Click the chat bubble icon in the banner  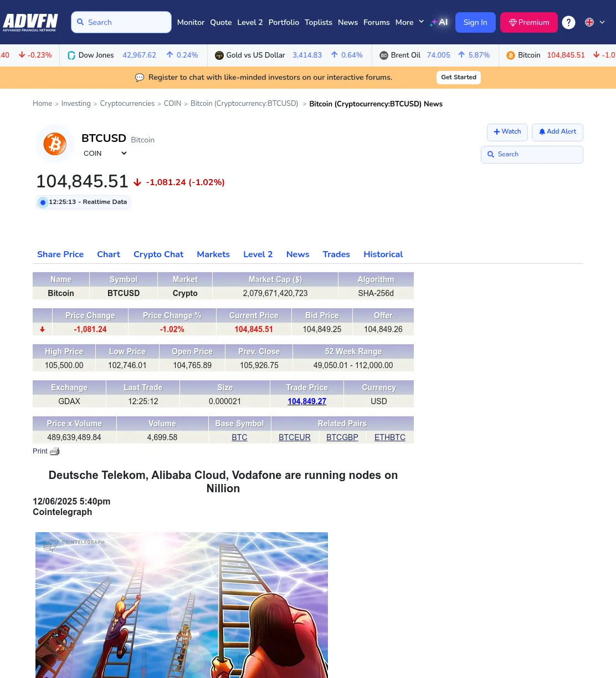point(140,78)
